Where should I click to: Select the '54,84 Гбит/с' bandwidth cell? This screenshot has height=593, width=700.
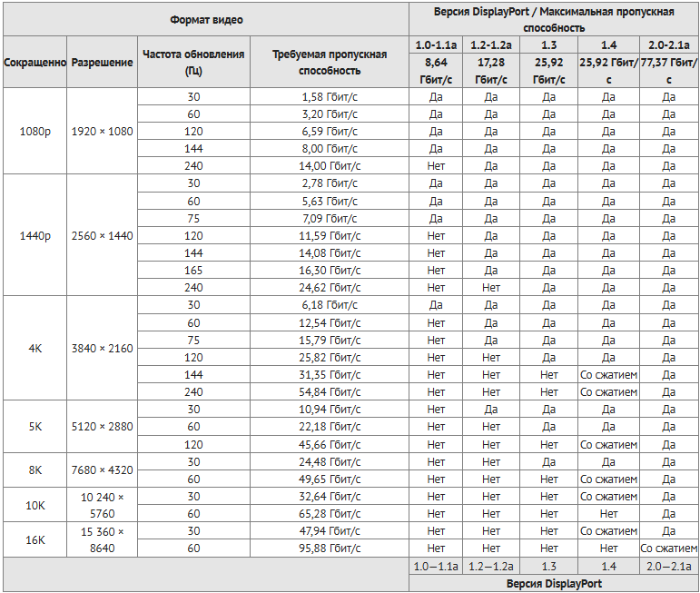click(330, 392)
